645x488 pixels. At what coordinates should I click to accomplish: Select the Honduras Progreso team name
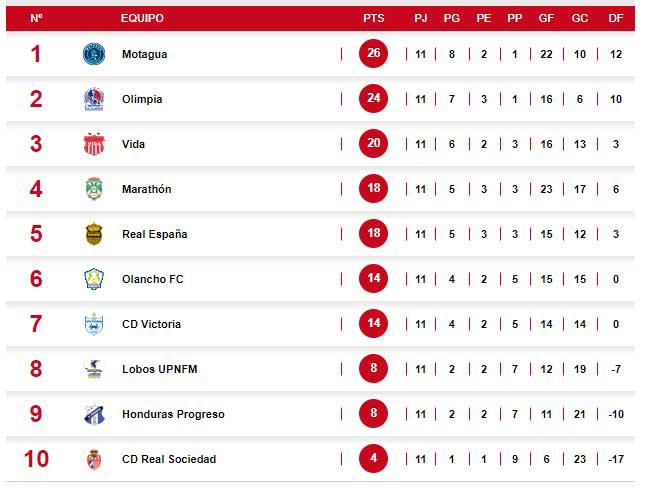[x=173, y=414]
